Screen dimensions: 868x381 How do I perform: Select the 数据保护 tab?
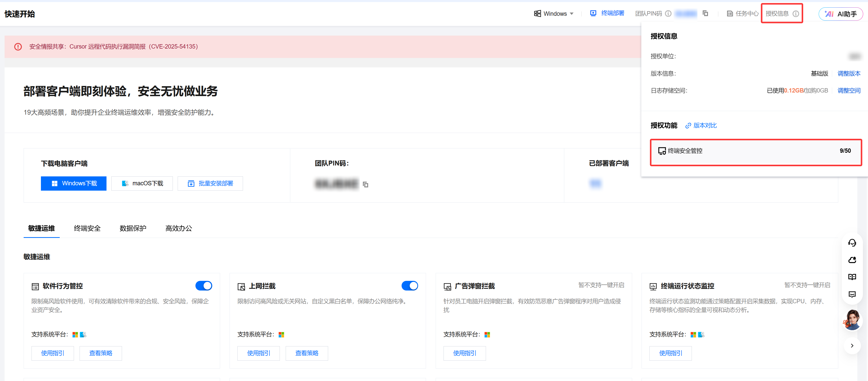133,228
